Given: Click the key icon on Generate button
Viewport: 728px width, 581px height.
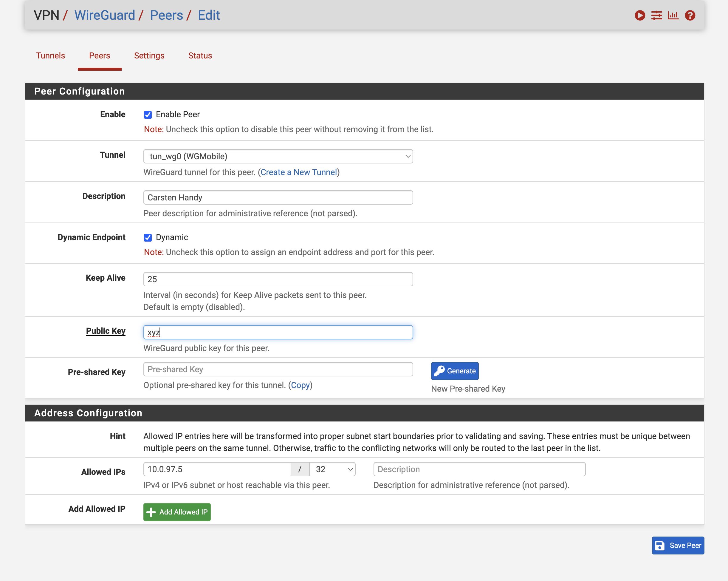Looking at the screenshot, I should [x=439, y=371].
